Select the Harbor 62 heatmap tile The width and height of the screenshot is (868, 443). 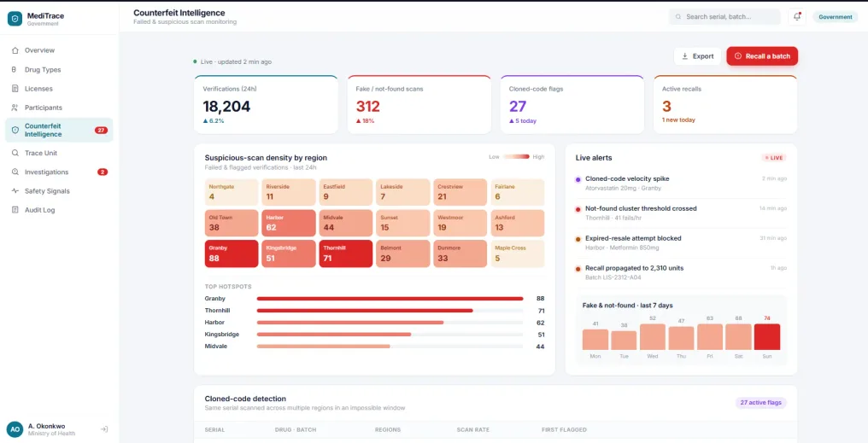point(289,223)
